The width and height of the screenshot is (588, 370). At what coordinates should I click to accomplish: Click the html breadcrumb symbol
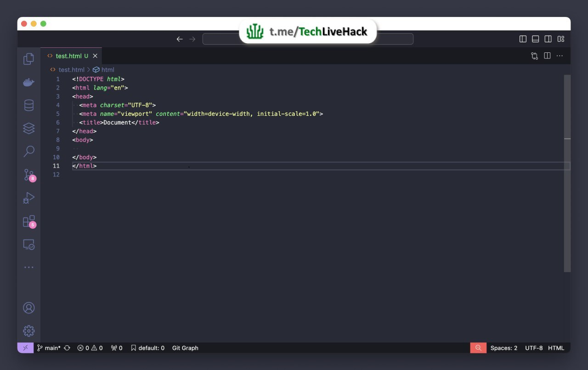104,70
